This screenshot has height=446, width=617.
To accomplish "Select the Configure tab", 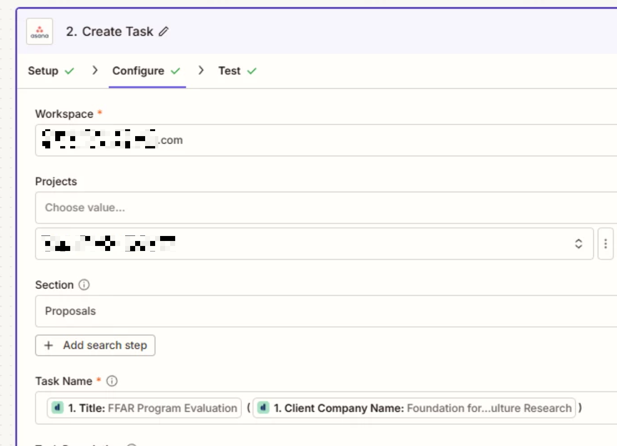I will pos(138,71).
